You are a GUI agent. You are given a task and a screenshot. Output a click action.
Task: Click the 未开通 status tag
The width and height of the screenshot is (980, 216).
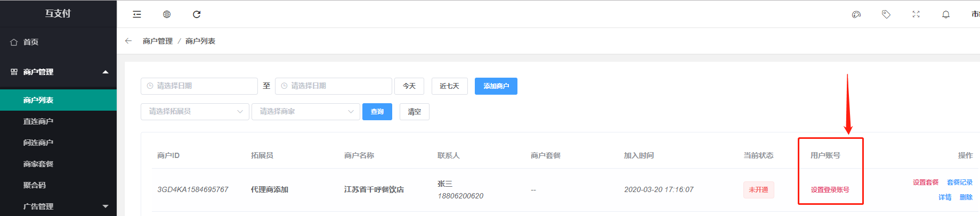pyautogui.click(x=759, y=190)
